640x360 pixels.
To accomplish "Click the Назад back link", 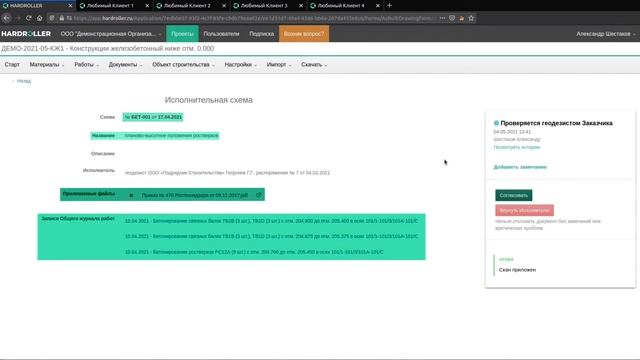I will tap(22, 81).
